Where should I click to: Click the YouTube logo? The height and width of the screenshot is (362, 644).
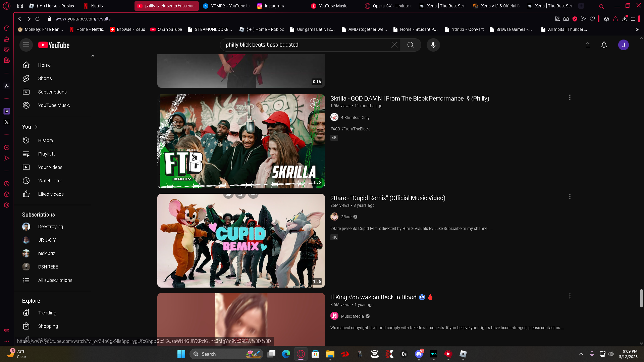[54, 45]
